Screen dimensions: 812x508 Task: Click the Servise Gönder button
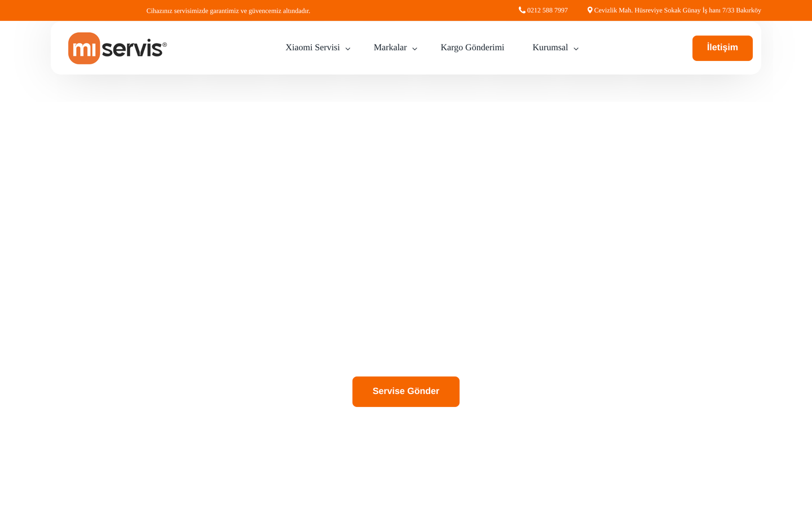pos(406,392)
